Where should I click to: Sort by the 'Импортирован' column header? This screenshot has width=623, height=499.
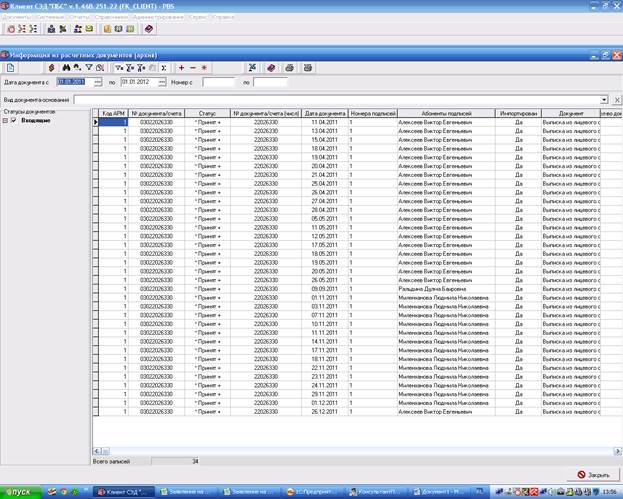pos(519,114)
